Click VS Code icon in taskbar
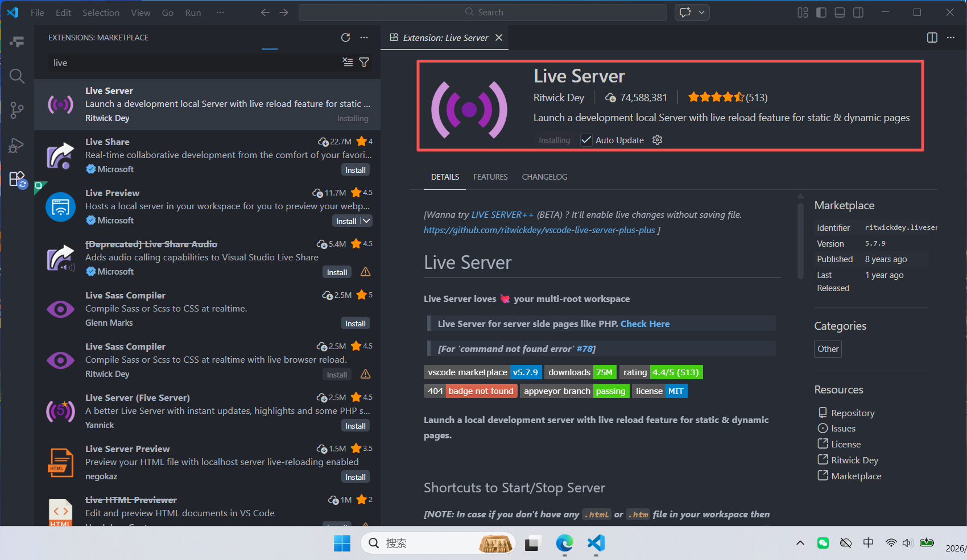 click(596, 544)
